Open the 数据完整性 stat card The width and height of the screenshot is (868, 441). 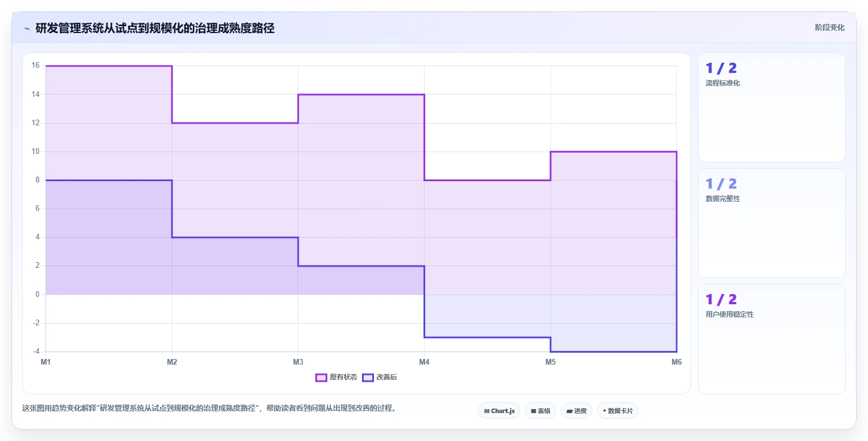pos(771,223)
